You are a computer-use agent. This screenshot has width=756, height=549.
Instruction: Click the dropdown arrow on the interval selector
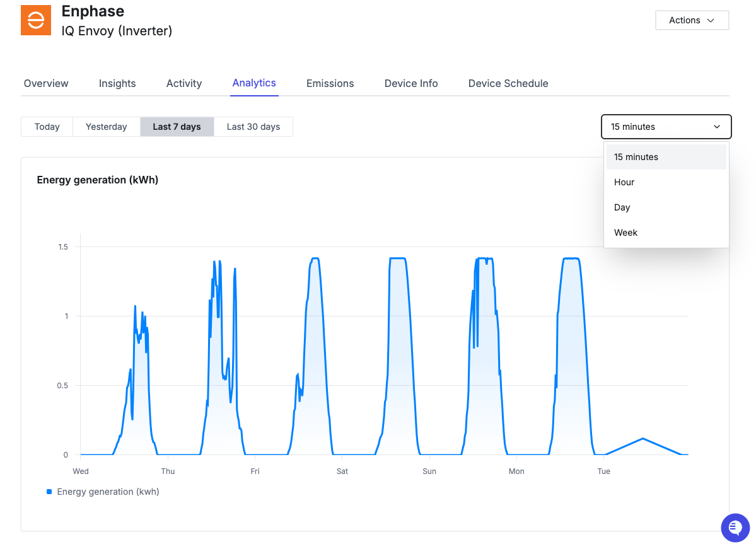click(x=717, y=127)
